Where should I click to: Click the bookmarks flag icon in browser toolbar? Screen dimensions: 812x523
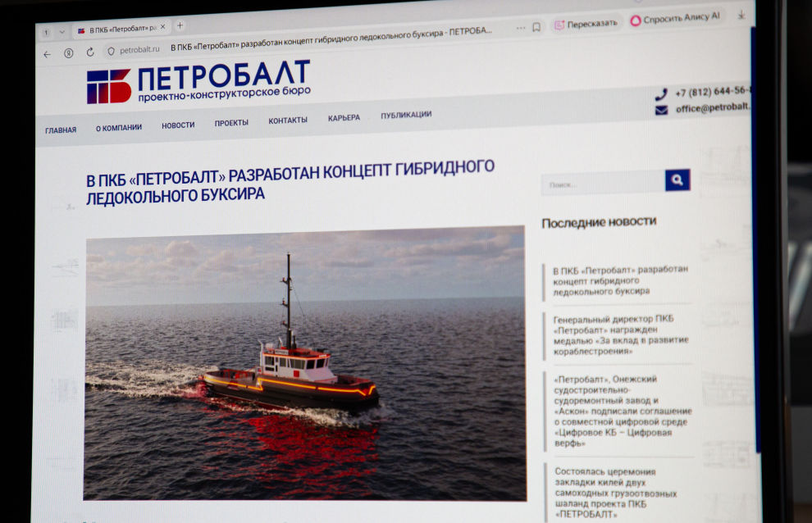tap(536, 26)
